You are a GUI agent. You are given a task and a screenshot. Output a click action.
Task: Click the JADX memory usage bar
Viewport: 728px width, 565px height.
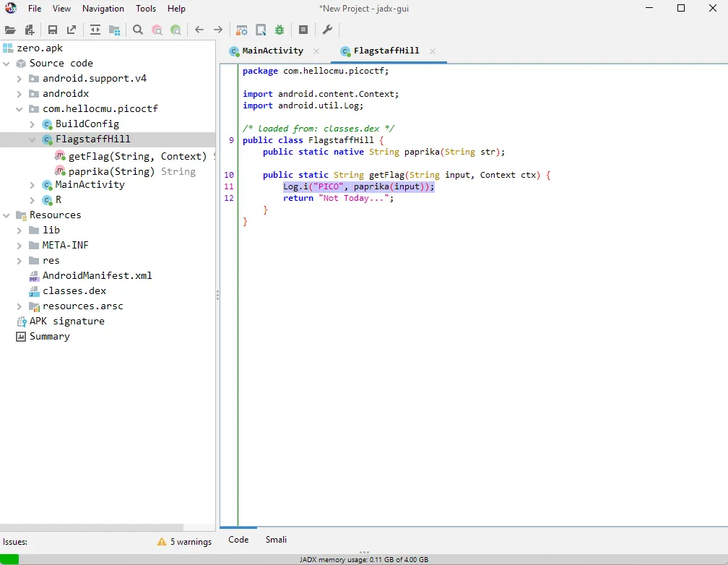(364, 559)
